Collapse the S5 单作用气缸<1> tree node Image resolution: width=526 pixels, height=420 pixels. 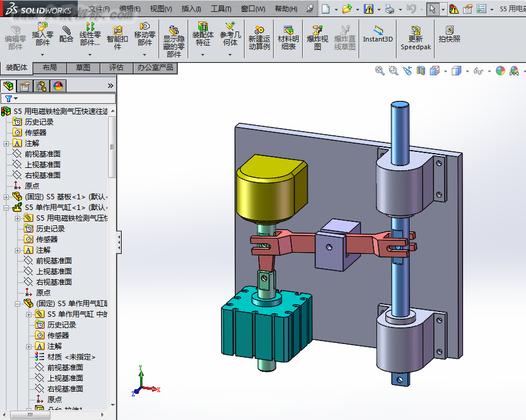tap(6, 208)
